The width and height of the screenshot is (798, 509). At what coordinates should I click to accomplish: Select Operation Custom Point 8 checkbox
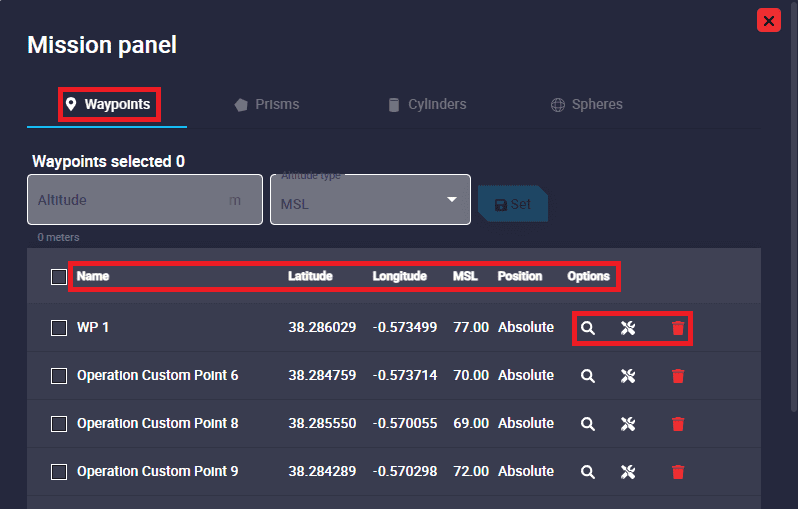coord(59,424)
